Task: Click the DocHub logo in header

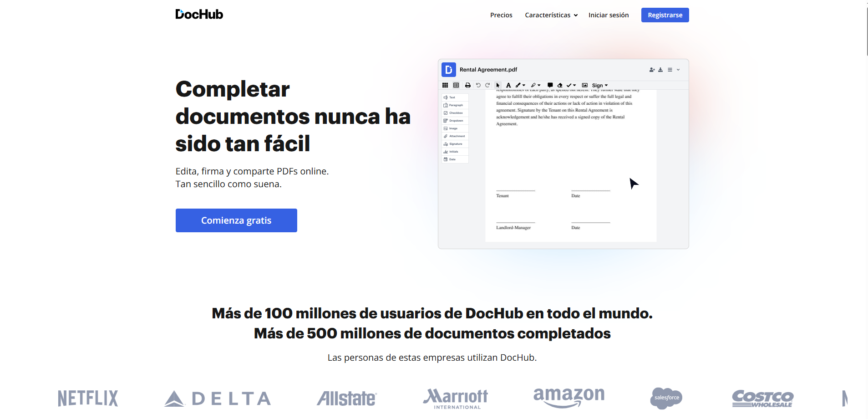Action: [199, 14]
